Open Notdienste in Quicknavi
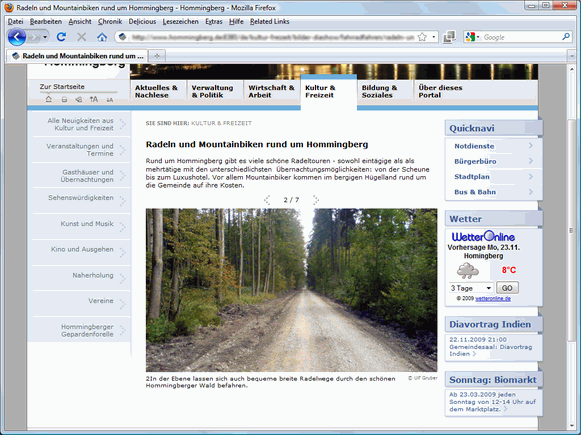581x435 pixels. 474,146
